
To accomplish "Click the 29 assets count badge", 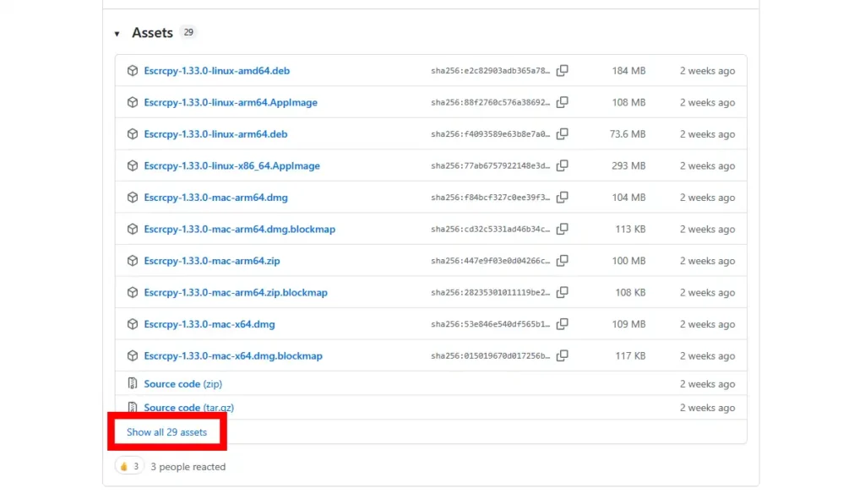I will (188, 32).
